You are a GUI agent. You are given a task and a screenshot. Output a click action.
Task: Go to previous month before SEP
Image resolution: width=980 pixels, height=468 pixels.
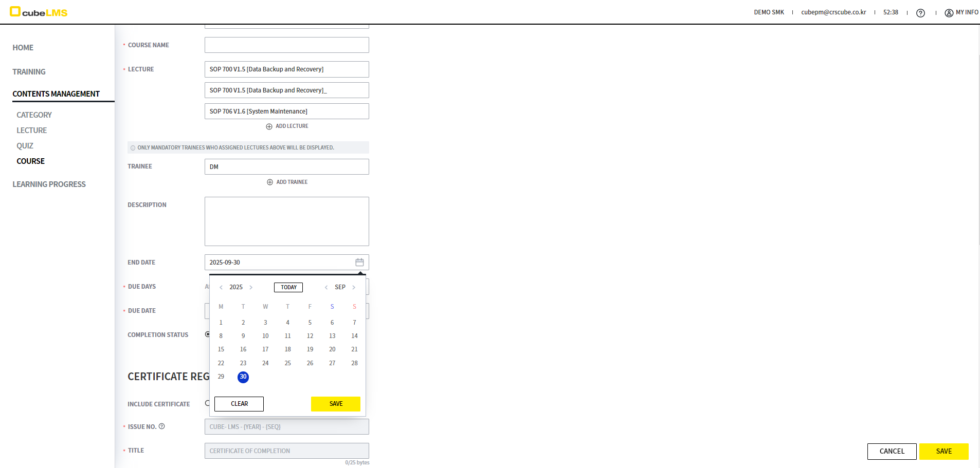pos(326,287)
